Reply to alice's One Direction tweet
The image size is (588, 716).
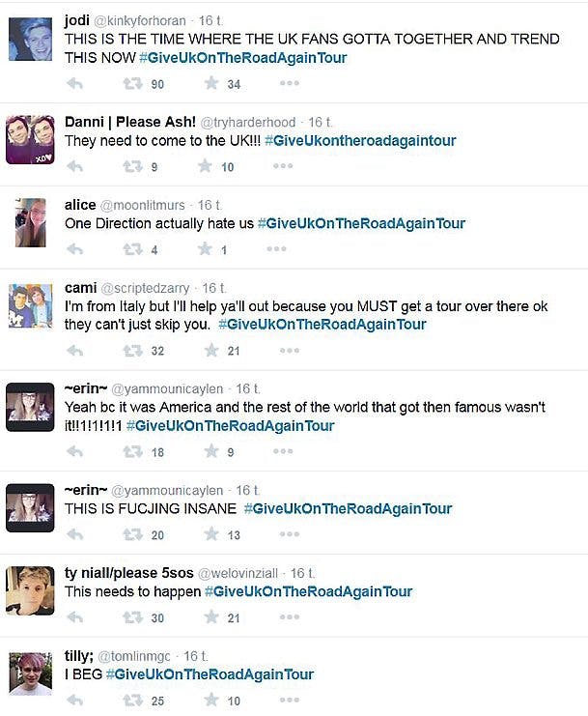click(74, 249)
